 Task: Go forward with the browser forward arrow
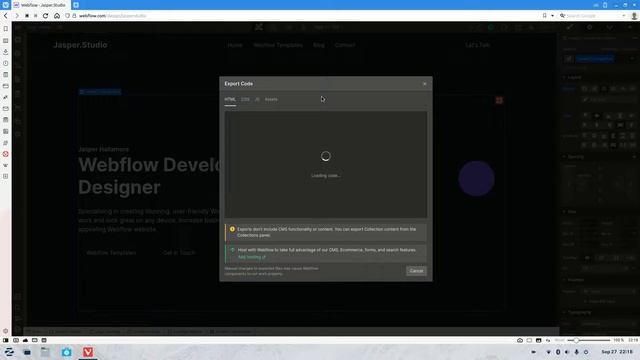[17, 16]
